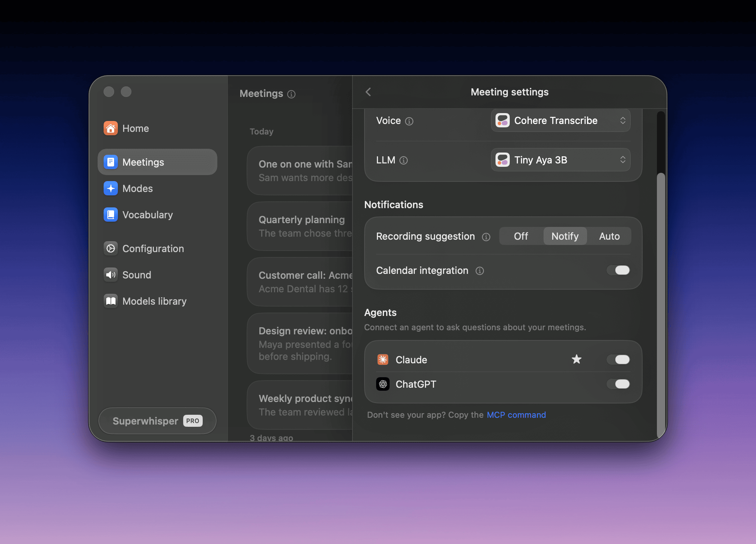
Task: Open the Voice model Cohere Transcribe dropdown
Action: point(560,121)
